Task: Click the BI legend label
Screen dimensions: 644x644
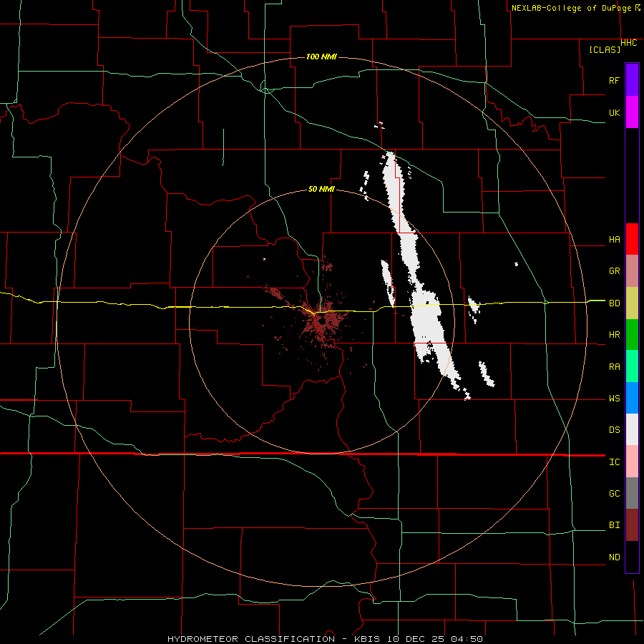Action: [x=614, y=525]
